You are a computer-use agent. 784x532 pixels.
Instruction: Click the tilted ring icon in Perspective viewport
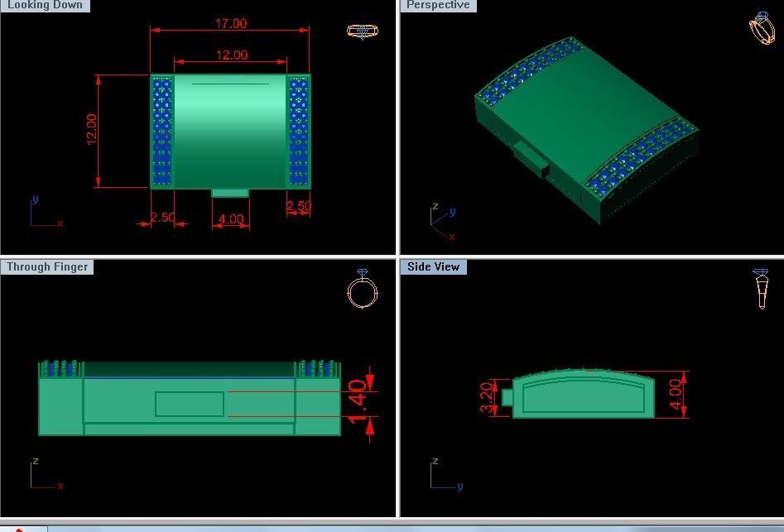pyautogui.click(x=762, y=28)
